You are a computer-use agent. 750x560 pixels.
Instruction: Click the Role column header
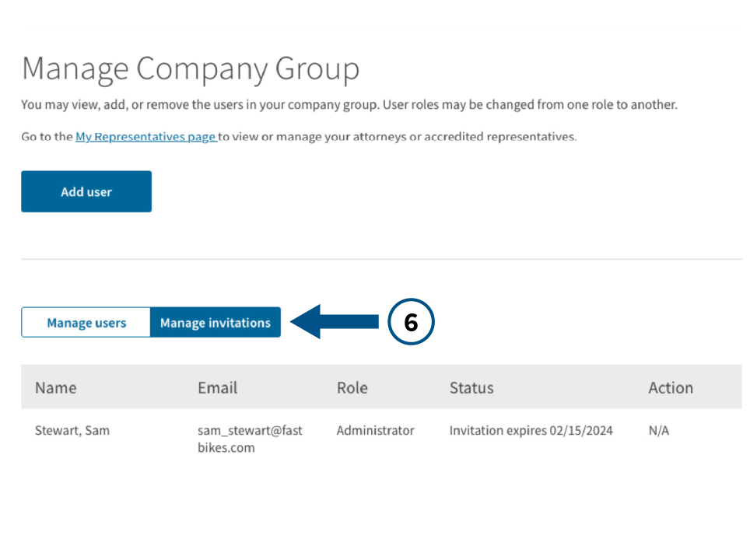[x=352, y=387]
